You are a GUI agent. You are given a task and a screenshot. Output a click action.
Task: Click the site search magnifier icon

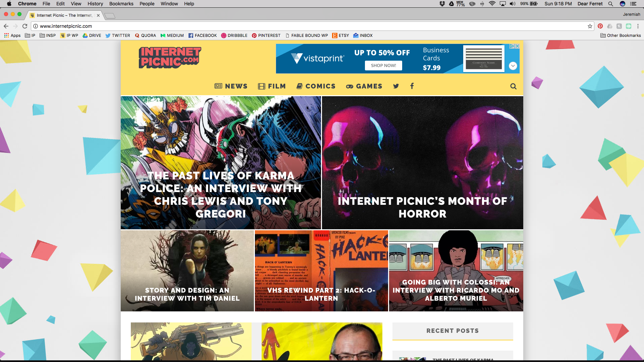click(513, 86)
